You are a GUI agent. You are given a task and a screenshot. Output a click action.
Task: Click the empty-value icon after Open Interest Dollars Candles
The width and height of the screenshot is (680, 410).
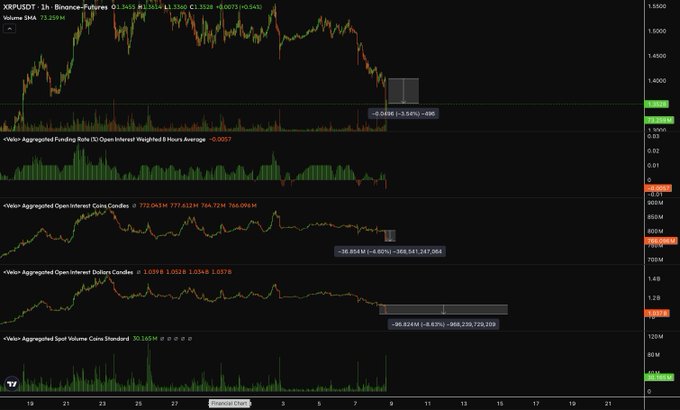(138, 272)
